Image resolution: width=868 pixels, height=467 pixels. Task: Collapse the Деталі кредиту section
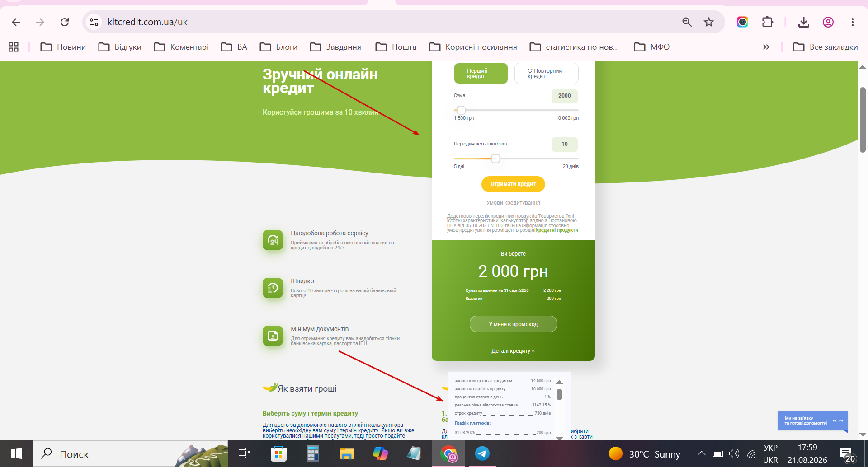[x=513, y=351]
